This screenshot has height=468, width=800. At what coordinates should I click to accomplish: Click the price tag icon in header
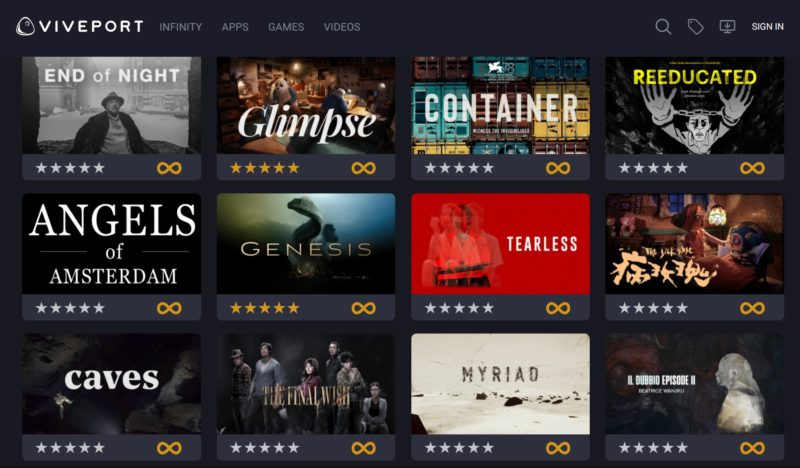pyautogui.click(x=695, y=27)
